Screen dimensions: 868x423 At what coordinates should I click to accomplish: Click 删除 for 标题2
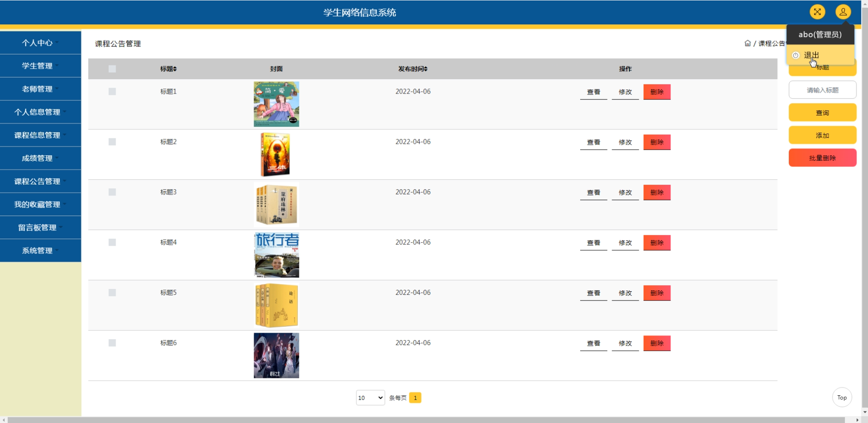coord(657,142)
